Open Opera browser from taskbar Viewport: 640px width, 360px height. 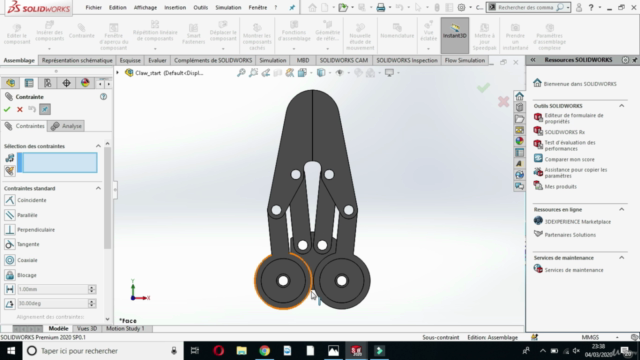(218, 351)
